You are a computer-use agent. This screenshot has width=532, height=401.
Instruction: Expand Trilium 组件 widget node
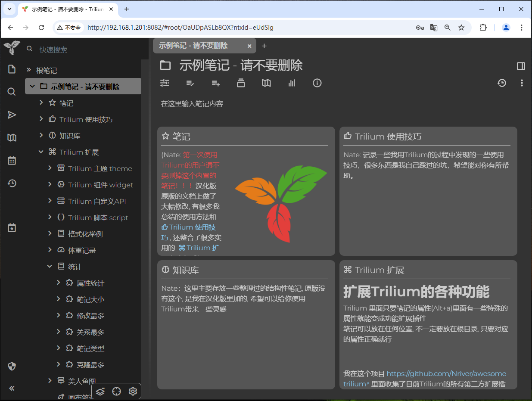click(x=50, y=184)
